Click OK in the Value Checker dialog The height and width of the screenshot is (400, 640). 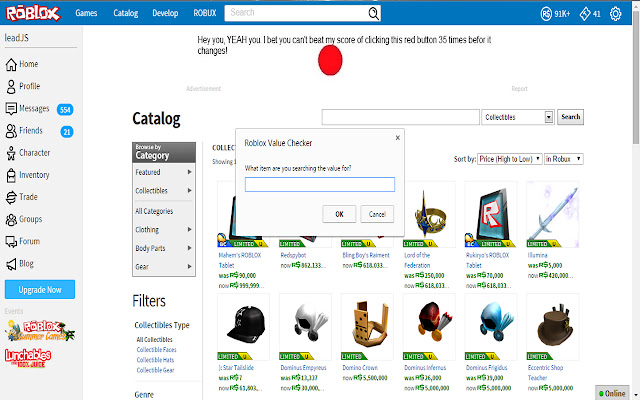coord(339,214)
